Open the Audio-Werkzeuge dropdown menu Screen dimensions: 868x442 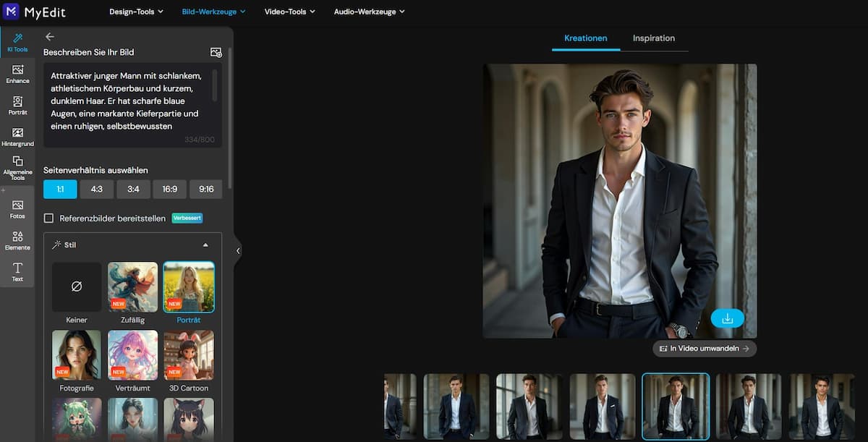coord(369,12)
